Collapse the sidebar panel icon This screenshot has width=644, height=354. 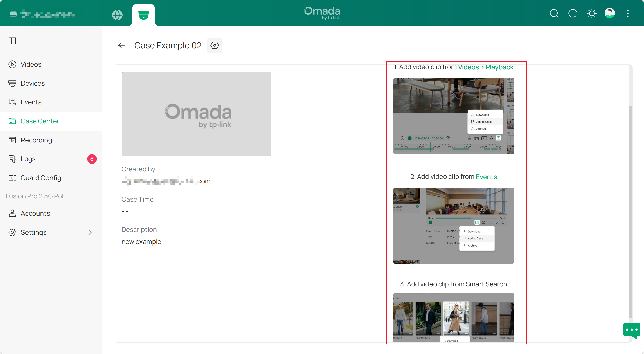coord(12,41)
